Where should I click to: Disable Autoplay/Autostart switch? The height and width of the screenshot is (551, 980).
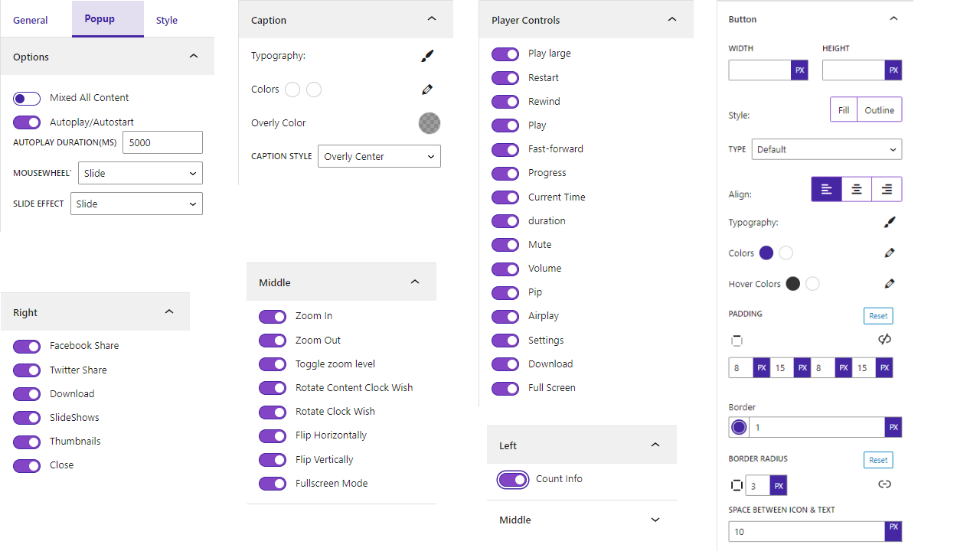(27, 122)
